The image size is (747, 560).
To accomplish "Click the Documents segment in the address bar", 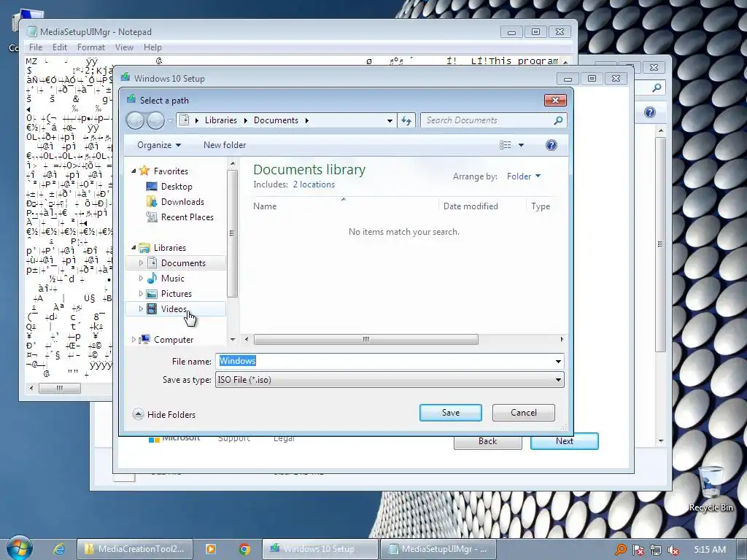I will pyautogui.click(x=276, y=120).
